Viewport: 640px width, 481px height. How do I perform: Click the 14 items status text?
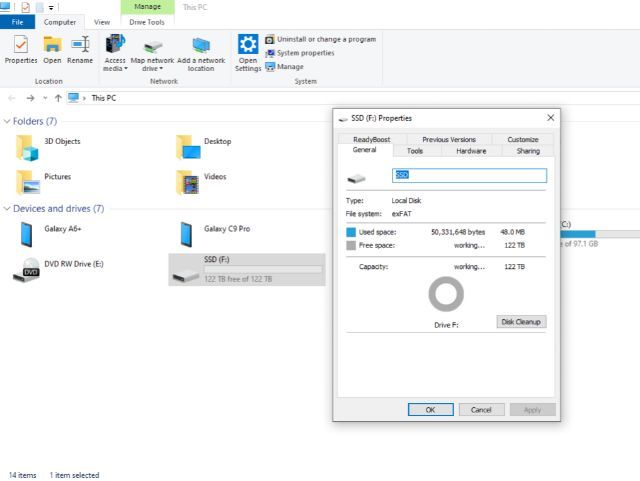click(x=22, y=475)
